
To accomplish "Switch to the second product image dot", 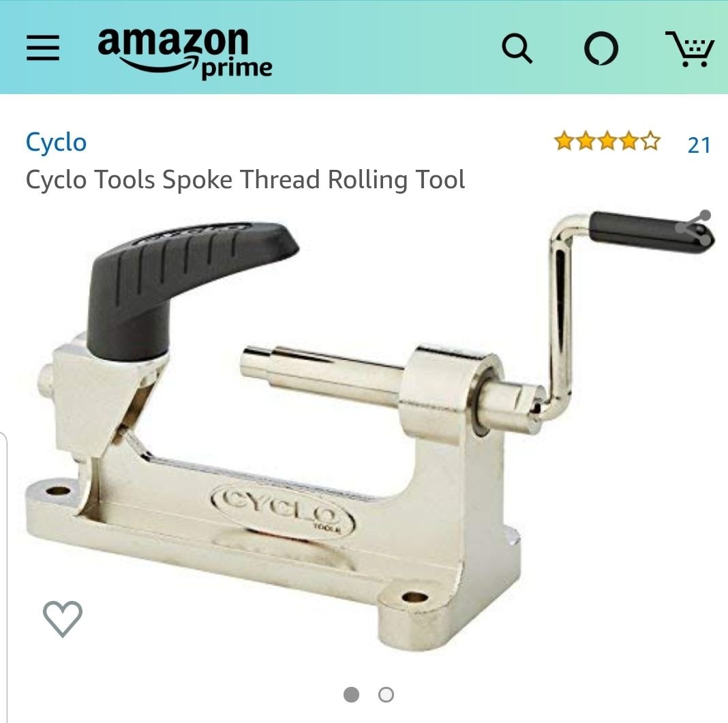I will [x=386, y=694].
